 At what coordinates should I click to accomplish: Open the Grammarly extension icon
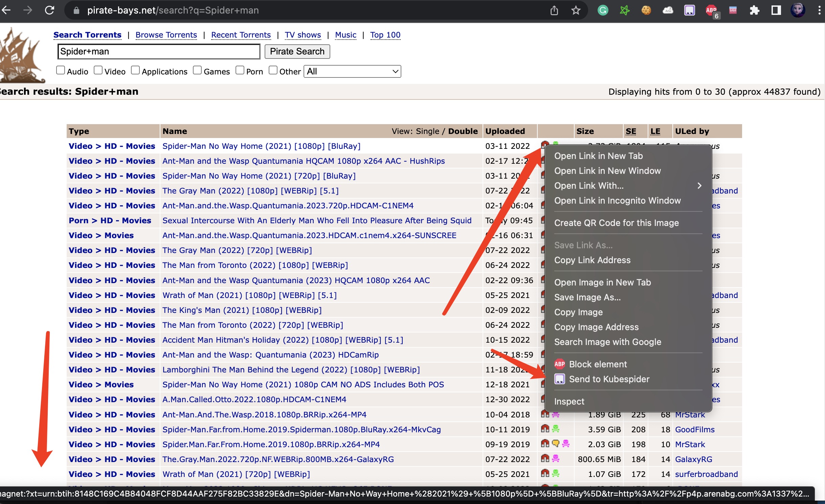(603, 10)
